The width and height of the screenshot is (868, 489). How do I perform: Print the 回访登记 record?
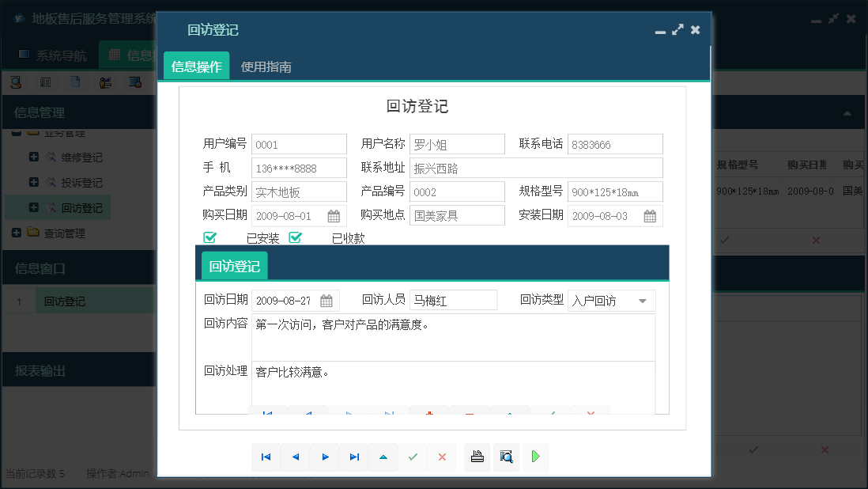tap(477, 457)
